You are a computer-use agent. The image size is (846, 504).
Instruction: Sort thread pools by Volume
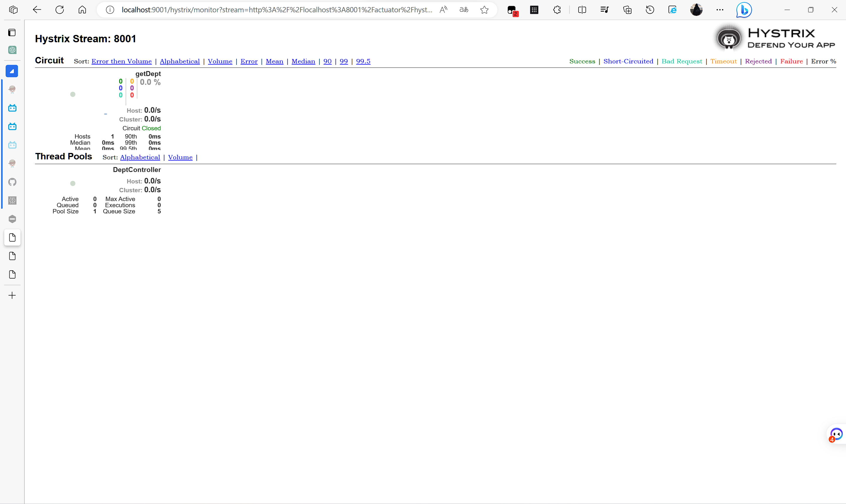(x=180, y=157)
